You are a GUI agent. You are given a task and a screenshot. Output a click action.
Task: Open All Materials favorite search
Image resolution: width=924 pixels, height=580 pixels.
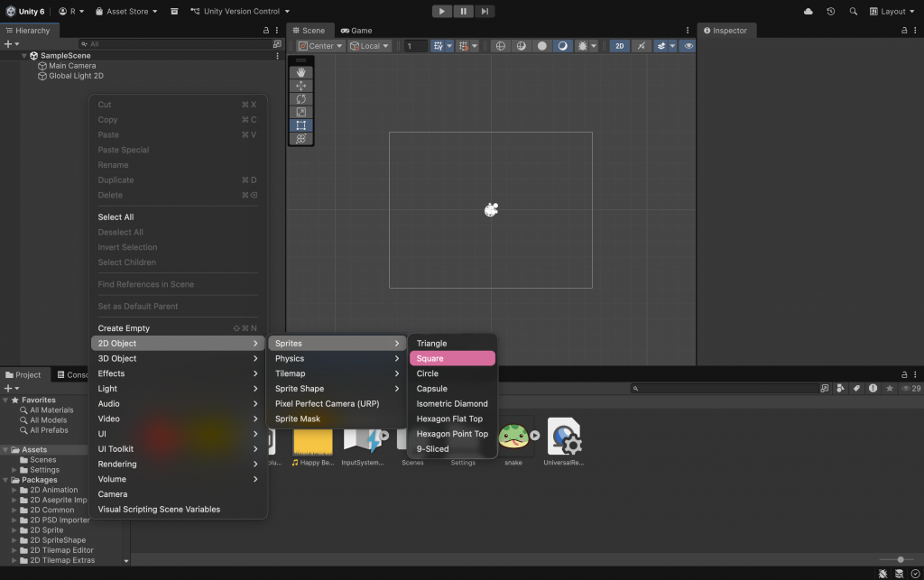(47, 410)
